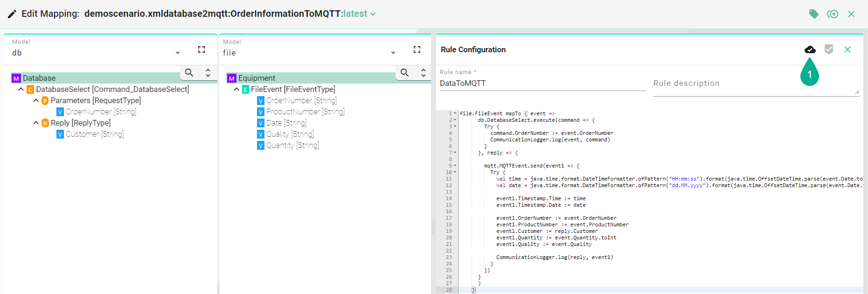Select the Customer [String] variable
The height and width of the screenshot is (294, 868).
94,134
